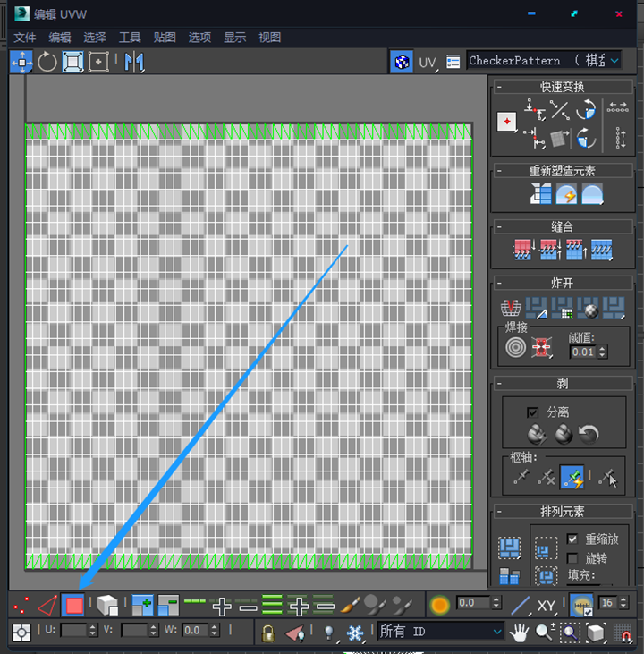Toggle the 重缩放 checkbox
Image resolution: width=644 pixels, height=654 pixels.
click(x=572, y=539)
